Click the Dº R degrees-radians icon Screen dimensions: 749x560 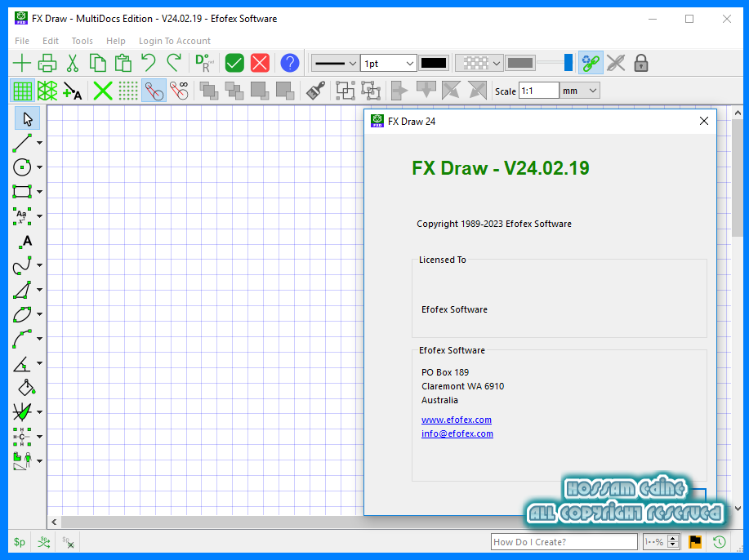tap(204, 63)
